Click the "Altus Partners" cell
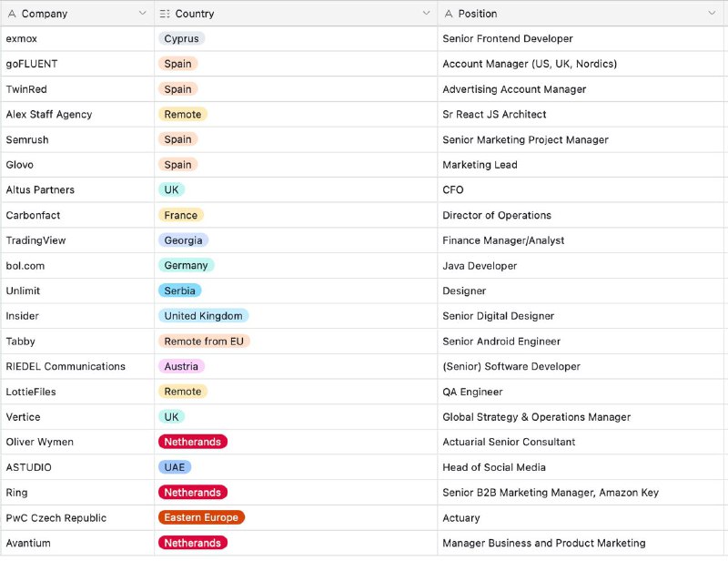 77,189
